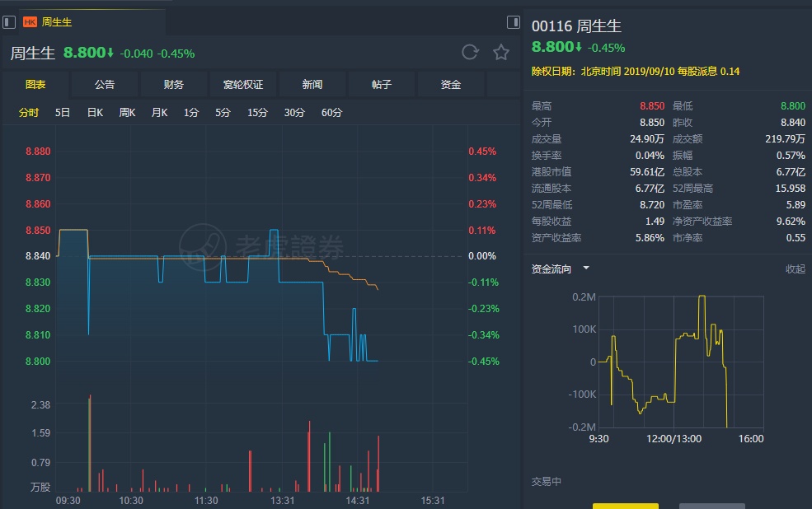The width and height of the screenshot is (812, 509).
Task: Select the 60分 chart interval
Action: click(x=331, y=113)
